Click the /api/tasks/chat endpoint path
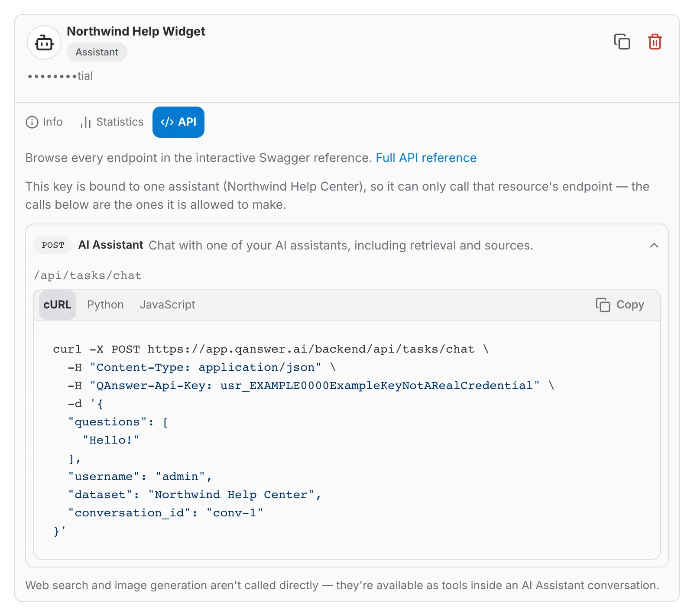Screen dimensions: 694x616 (88, 276)
